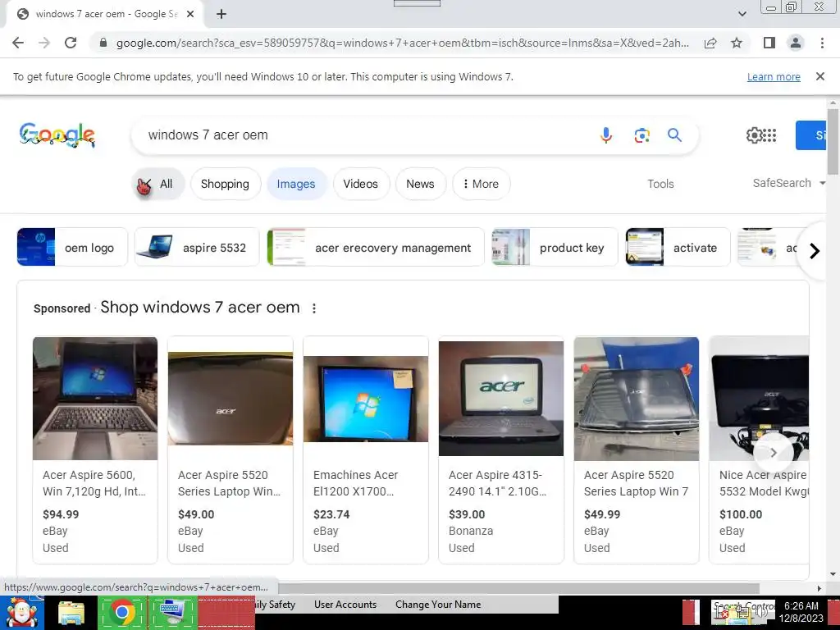Viewport: 840px width, 630px height.
Task: Open the keyboard/computer taskbar icon
Action: coord(173,612)
